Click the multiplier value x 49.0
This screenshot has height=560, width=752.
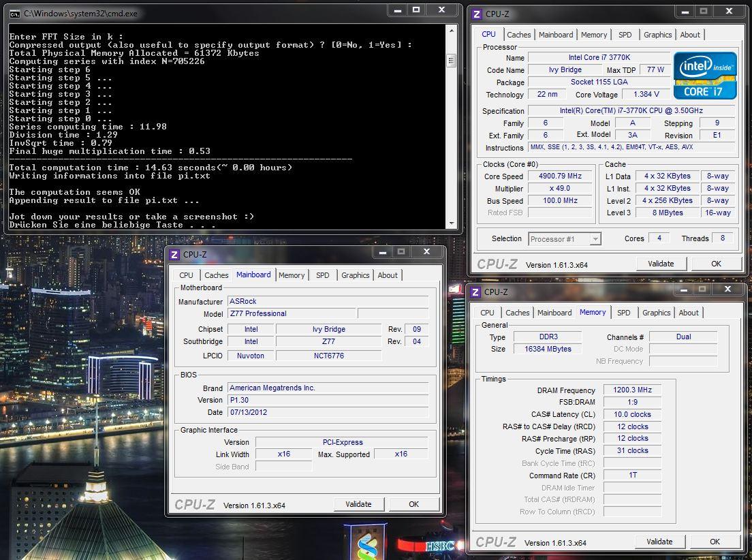coord(560,189)
